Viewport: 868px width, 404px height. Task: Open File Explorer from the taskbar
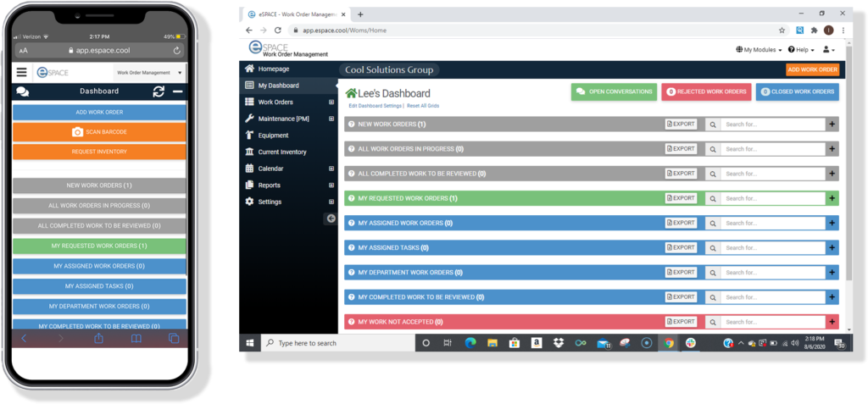(492, 343)
